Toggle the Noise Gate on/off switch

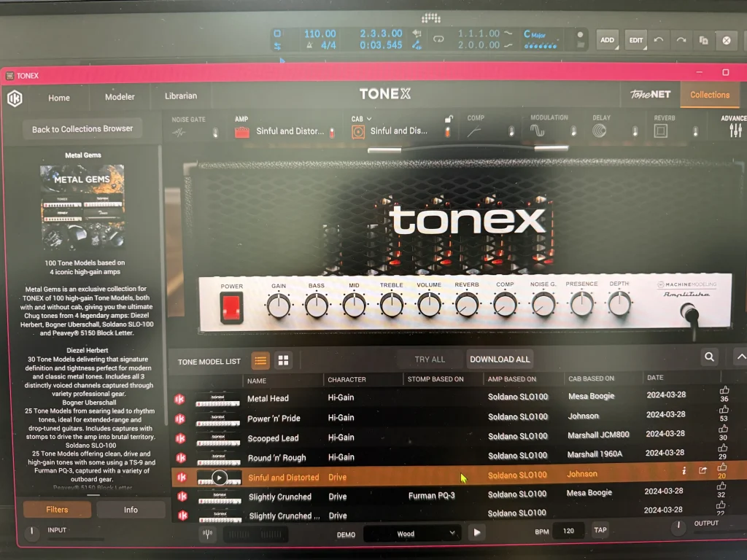tap(214, 133)
